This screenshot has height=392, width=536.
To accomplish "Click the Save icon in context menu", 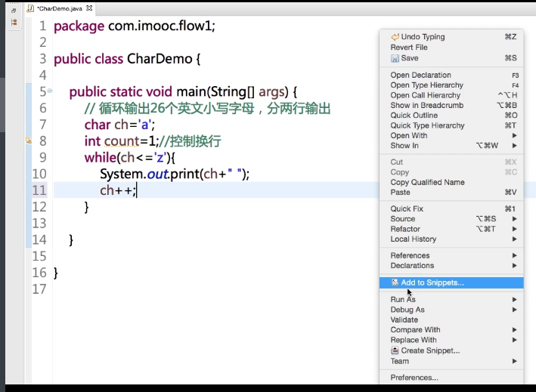I will (395, 58).
